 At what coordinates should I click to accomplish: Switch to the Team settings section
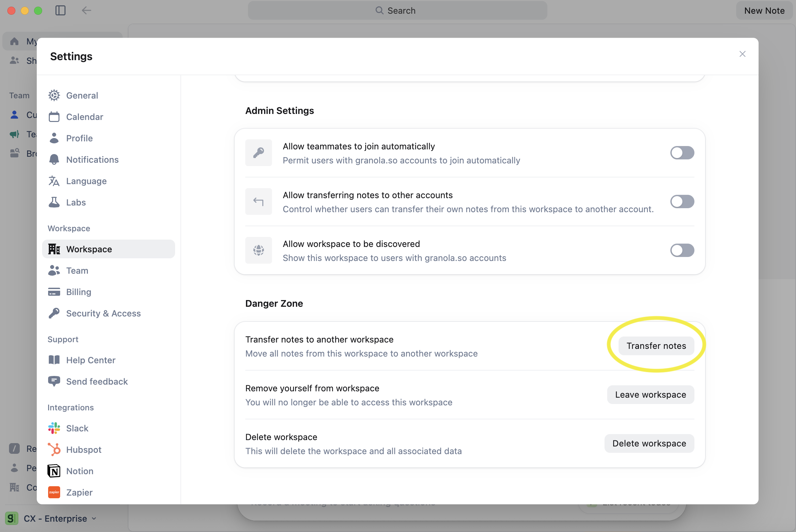click(x=77, y=270)
